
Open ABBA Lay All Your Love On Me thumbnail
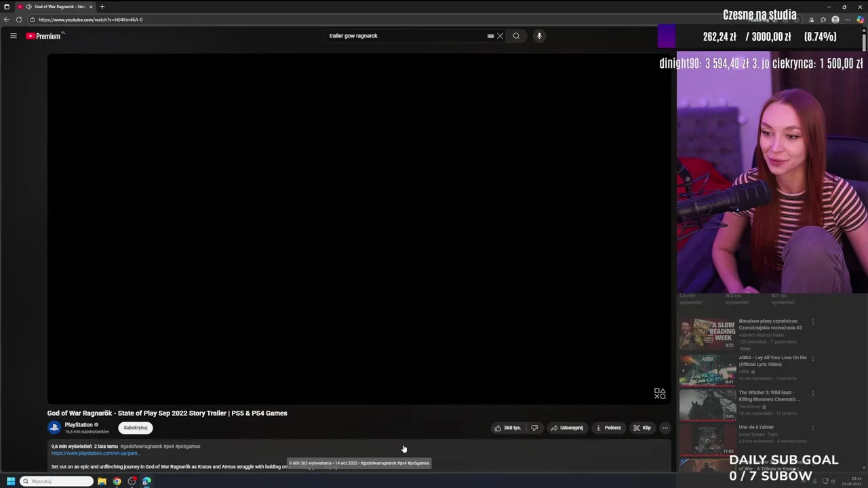[708, 370]
